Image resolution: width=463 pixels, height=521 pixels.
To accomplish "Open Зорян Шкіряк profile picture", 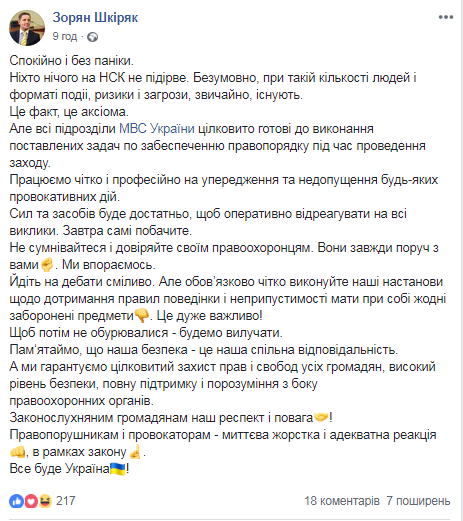I will click(27, 28).
